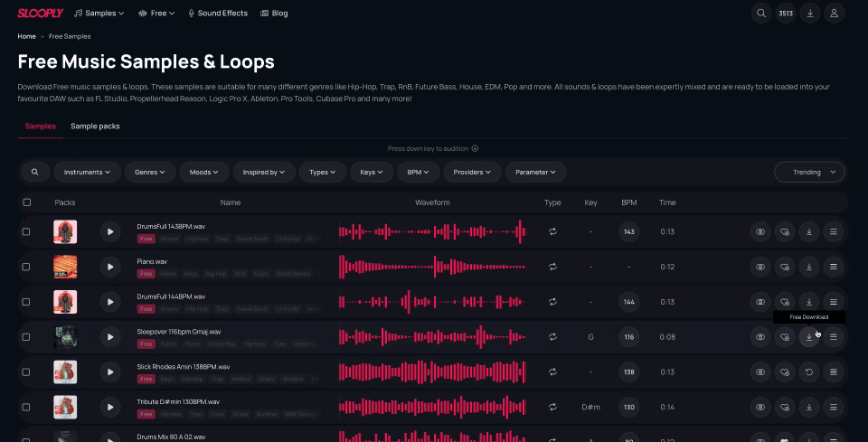Click the eye icon on Piano.wav row
The height and width of the screenshot is (442, 868).
(x=760, y=267)
